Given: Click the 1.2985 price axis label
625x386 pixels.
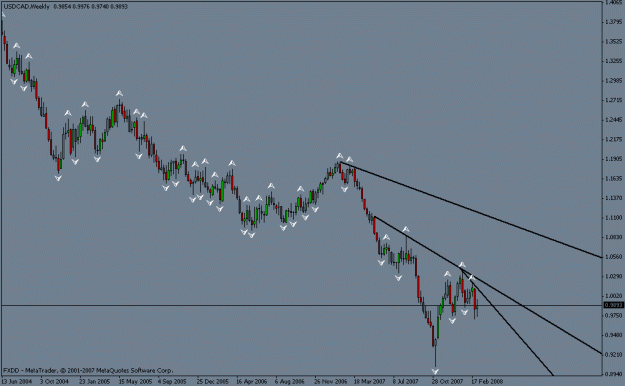Looking at the screenshot, I should click(613, 81).
